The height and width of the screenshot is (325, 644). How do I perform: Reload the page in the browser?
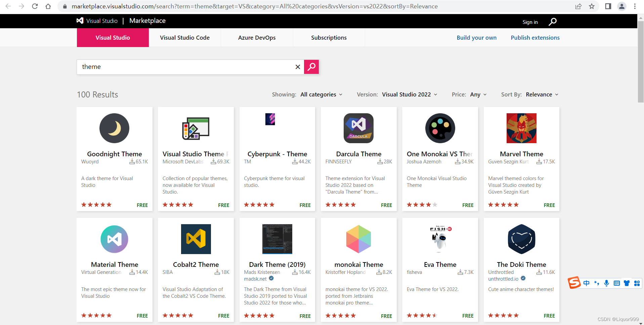pos(35,6)
